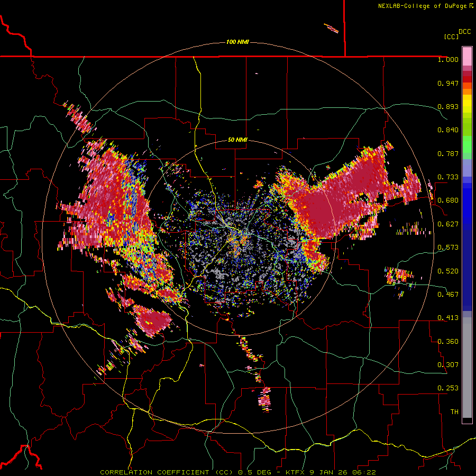This screenshot has height=476, width=476.
Task: Select the 0.467 scale value
Action: click(x=448, y=295)
